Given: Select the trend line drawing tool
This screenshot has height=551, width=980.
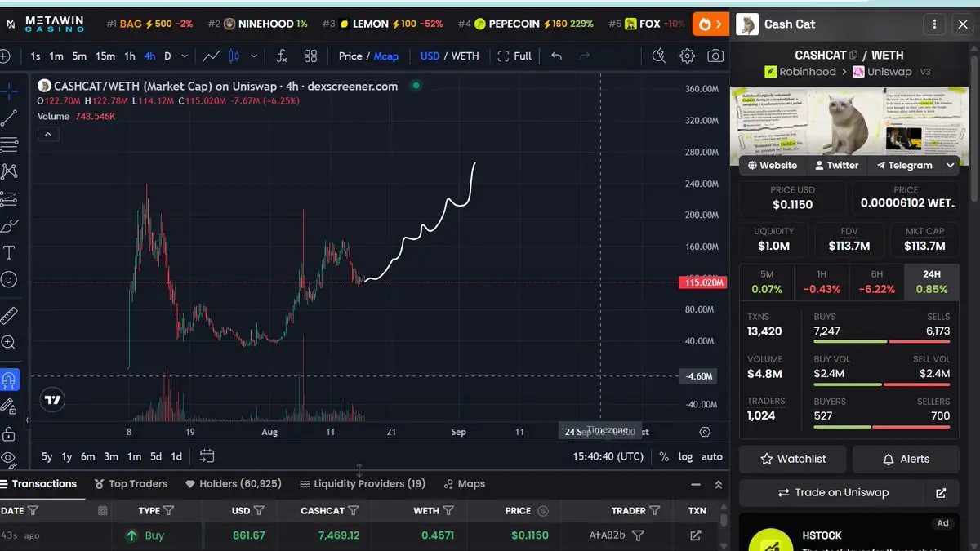Looking at the screenshot, I should [x=9, y=118].
